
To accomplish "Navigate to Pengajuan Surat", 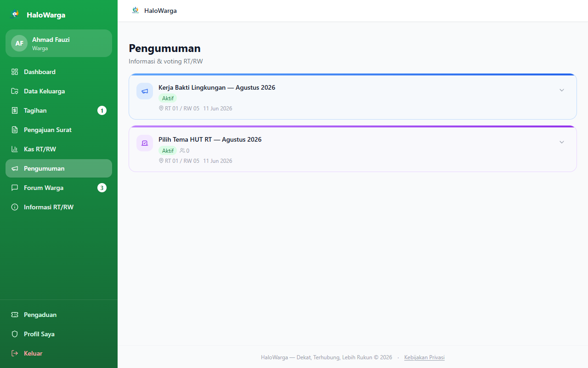I will (59, 130).
